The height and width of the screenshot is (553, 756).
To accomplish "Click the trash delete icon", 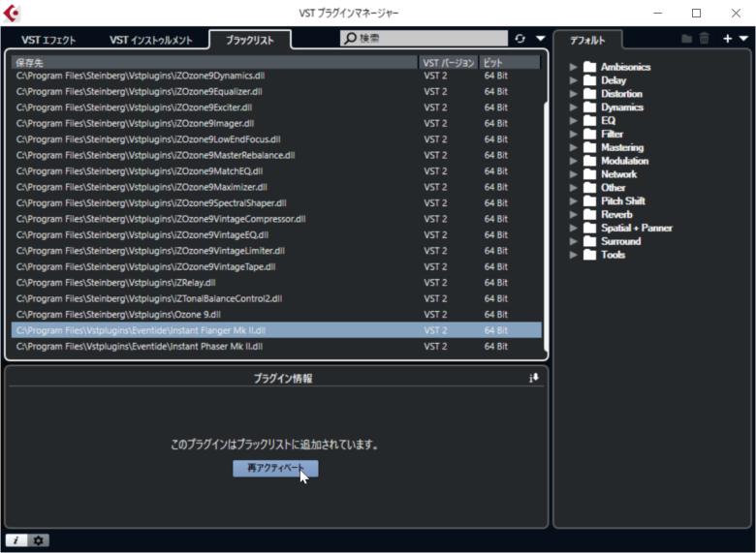I will click(x=705, y=39).
